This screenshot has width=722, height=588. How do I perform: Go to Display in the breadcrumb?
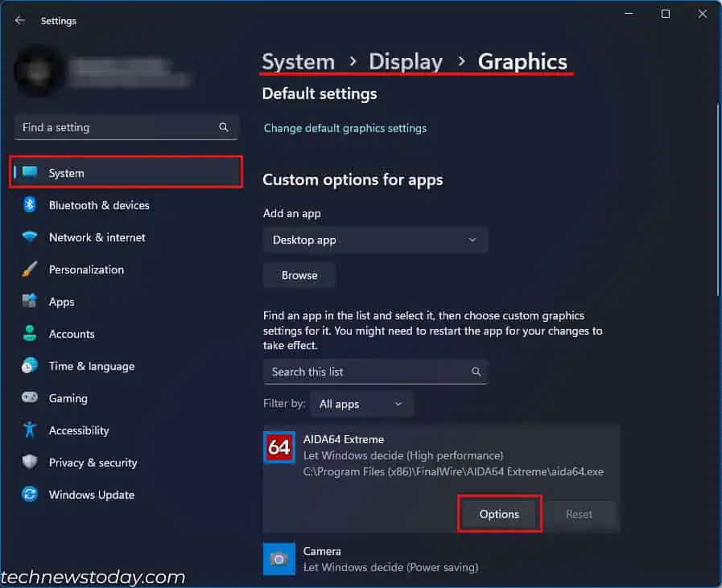point(406,61)
